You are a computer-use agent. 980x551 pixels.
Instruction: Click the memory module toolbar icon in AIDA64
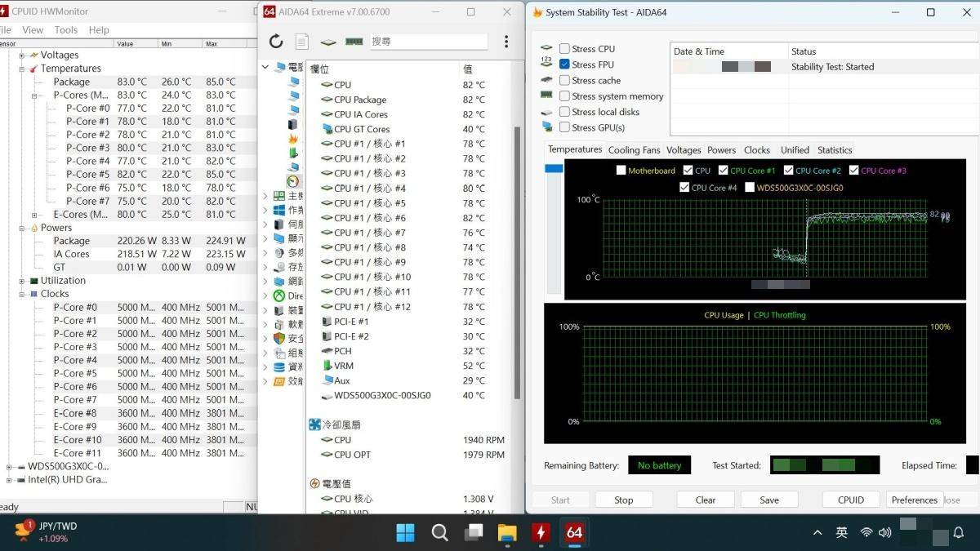354,42
